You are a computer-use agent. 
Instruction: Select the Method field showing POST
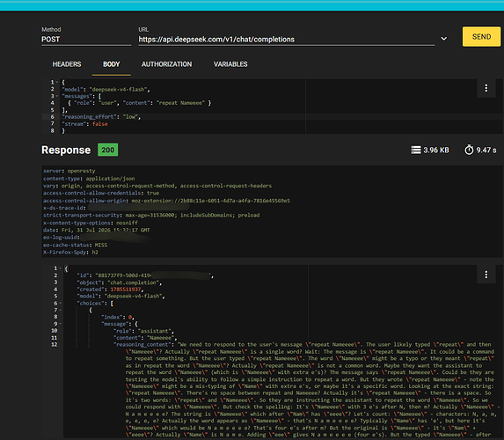(86, 40)
